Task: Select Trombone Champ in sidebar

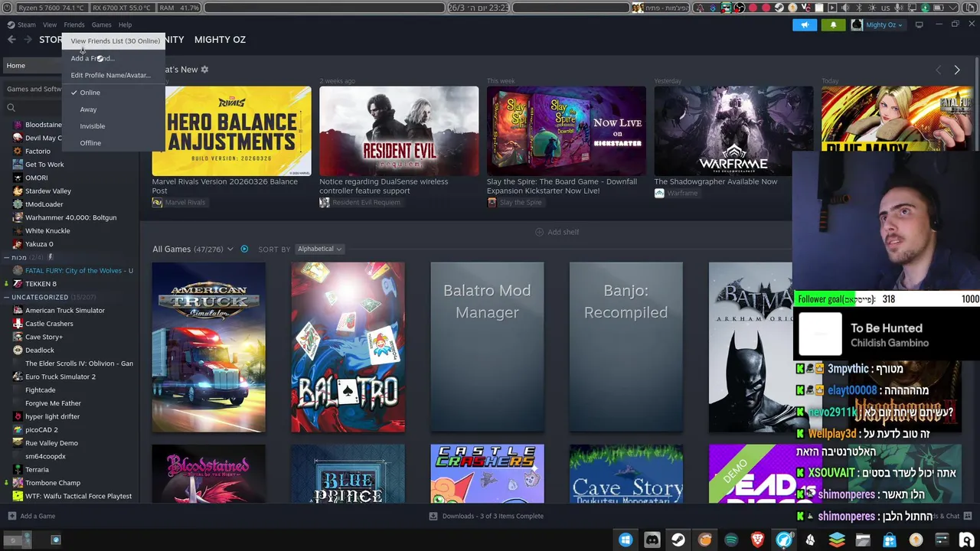Action: point(52,483)
